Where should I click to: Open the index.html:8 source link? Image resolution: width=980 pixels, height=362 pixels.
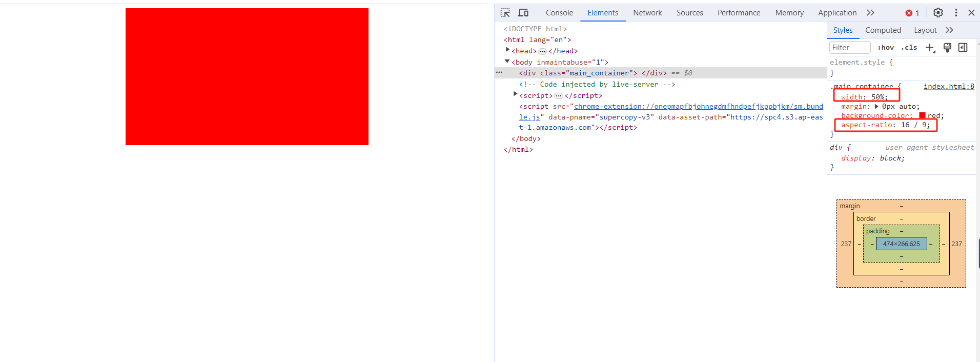tap(949, 87)
